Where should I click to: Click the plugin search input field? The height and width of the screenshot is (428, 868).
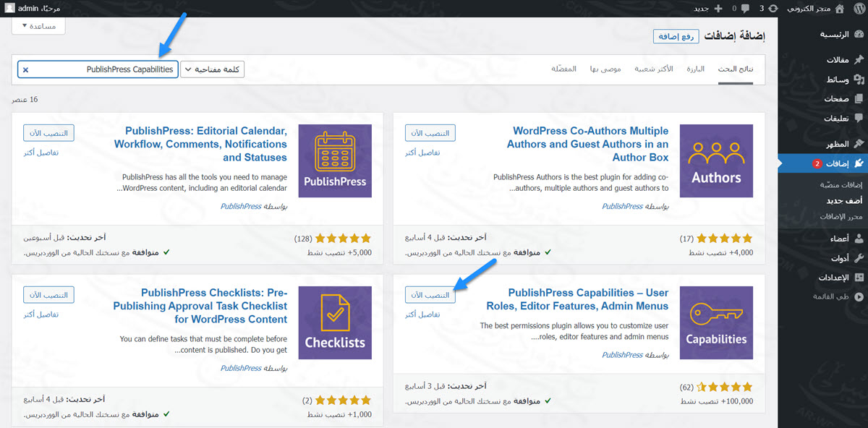101,69
